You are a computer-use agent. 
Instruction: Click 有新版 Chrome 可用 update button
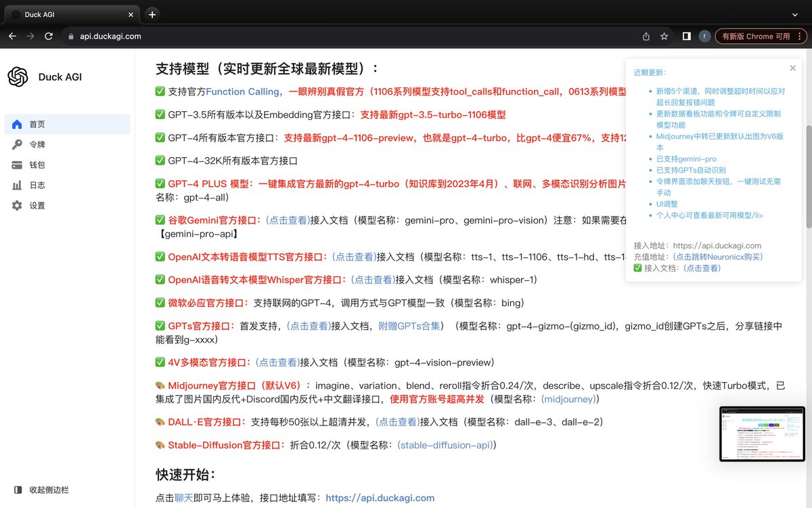pyautogui.click(x=755, y=37)
